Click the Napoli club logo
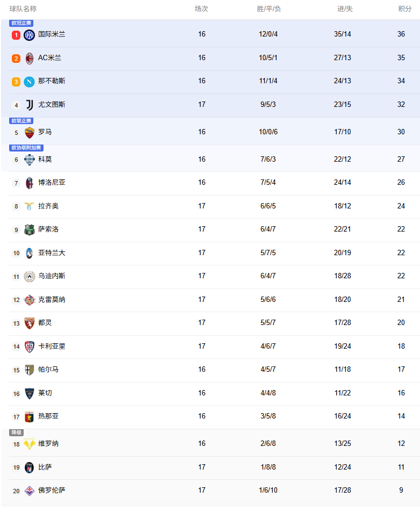The width and height of the screenshot is (420, 512). 30,82
